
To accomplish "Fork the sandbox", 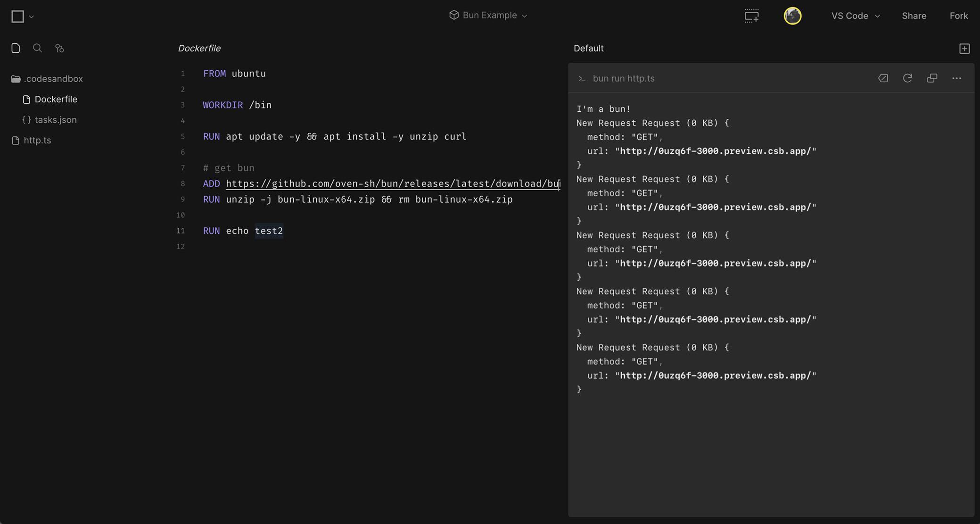I will 958,16.
